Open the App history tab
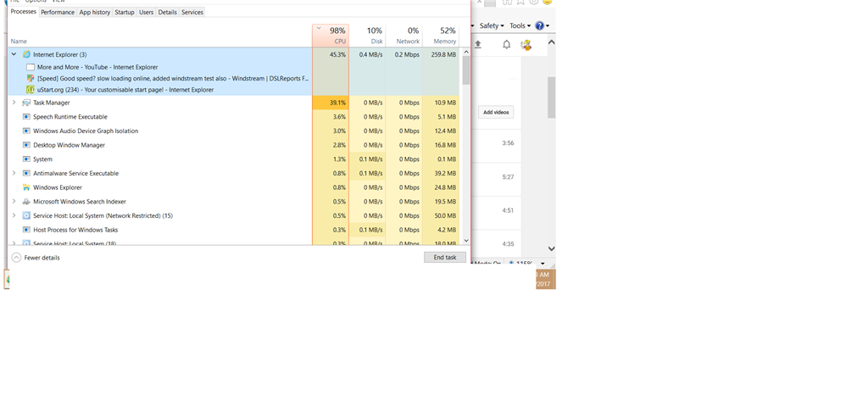This screenshot has height=407, width=868. (x=95, y=12)
